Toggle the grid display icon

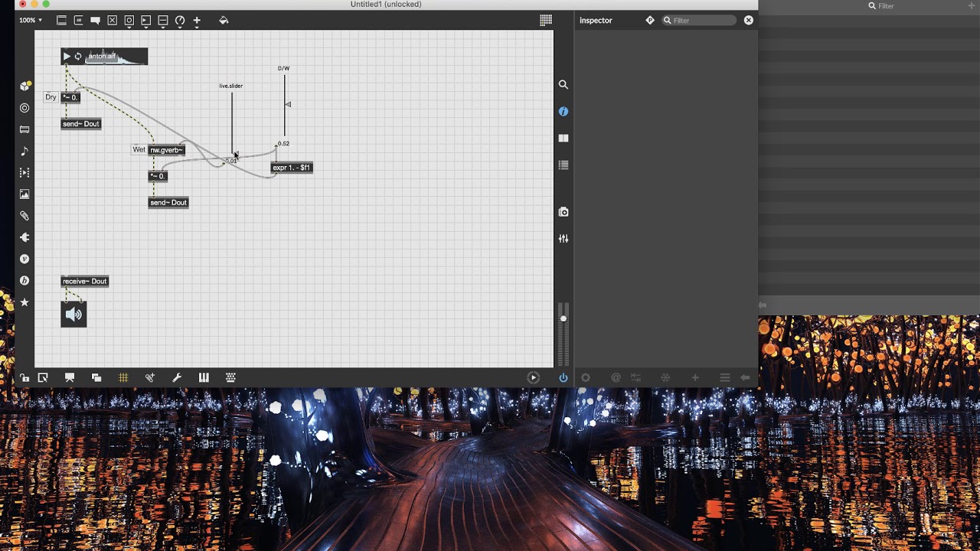pyautogui.click(x=123, y=378)
